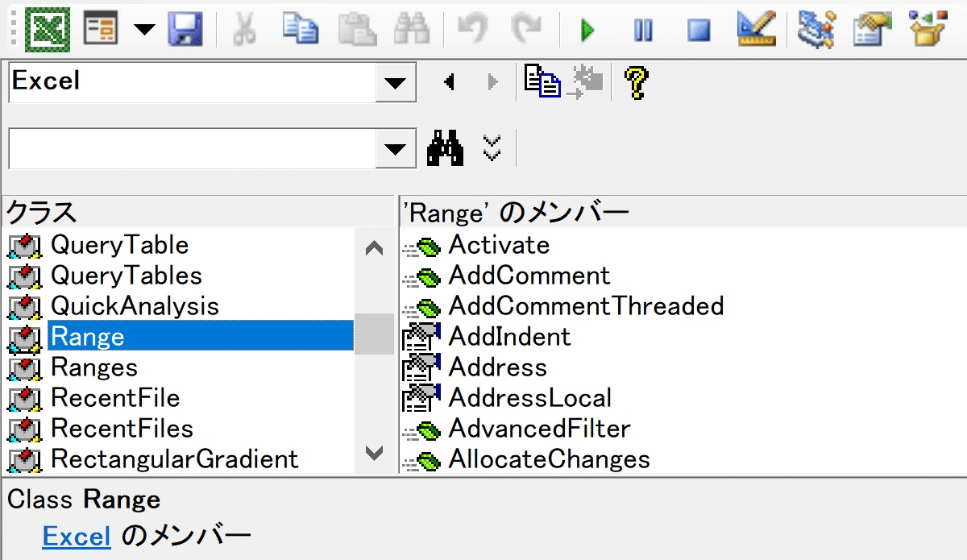This screenshot has height=560, width=967.
Task: Select the AddressLocal property
Action: tap(529, 398)
